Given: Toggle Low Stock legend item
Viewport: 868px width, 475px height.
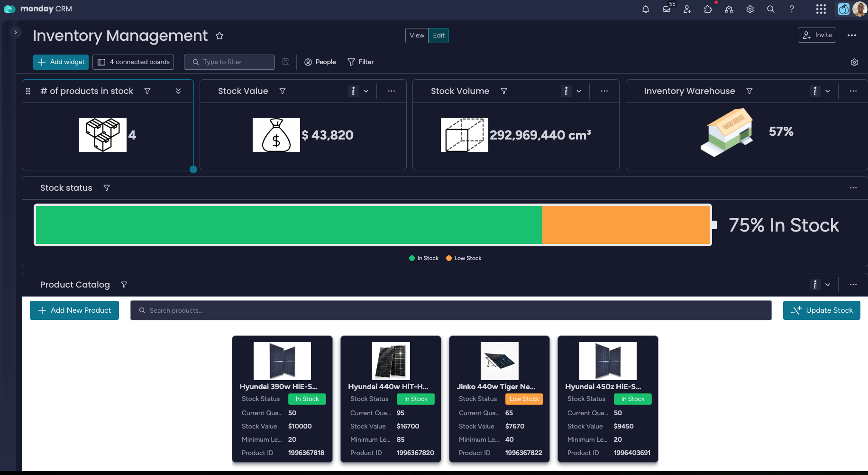Looking at the screenshot, I should click(x=464, y=258).
